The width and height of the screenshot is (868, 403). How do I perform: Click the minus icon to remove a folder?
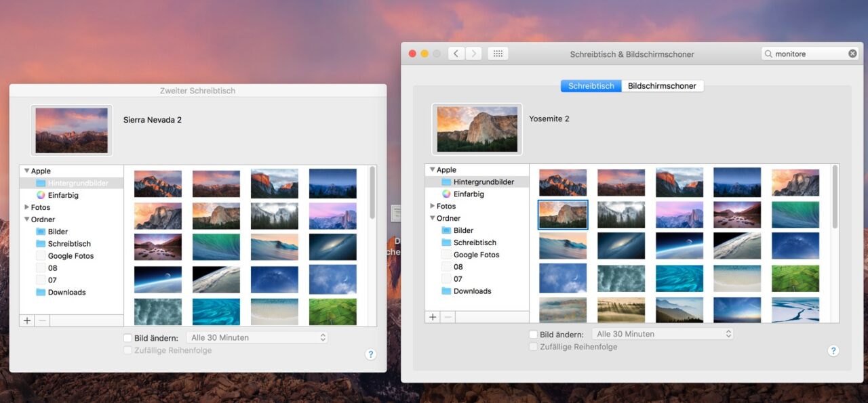[x=448, y=317]
